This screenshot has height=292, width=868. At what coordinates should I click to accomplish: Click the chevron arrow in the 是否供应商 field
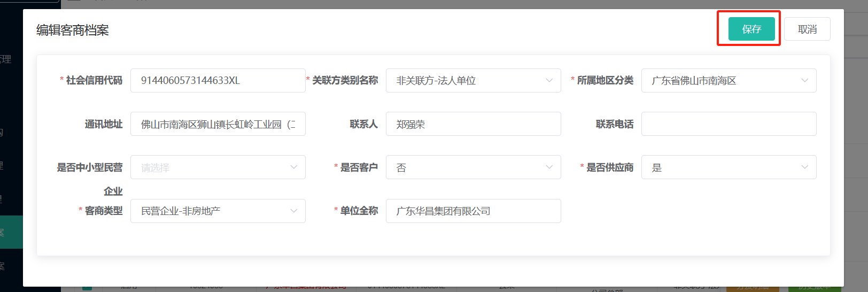(x=804, y=167)
